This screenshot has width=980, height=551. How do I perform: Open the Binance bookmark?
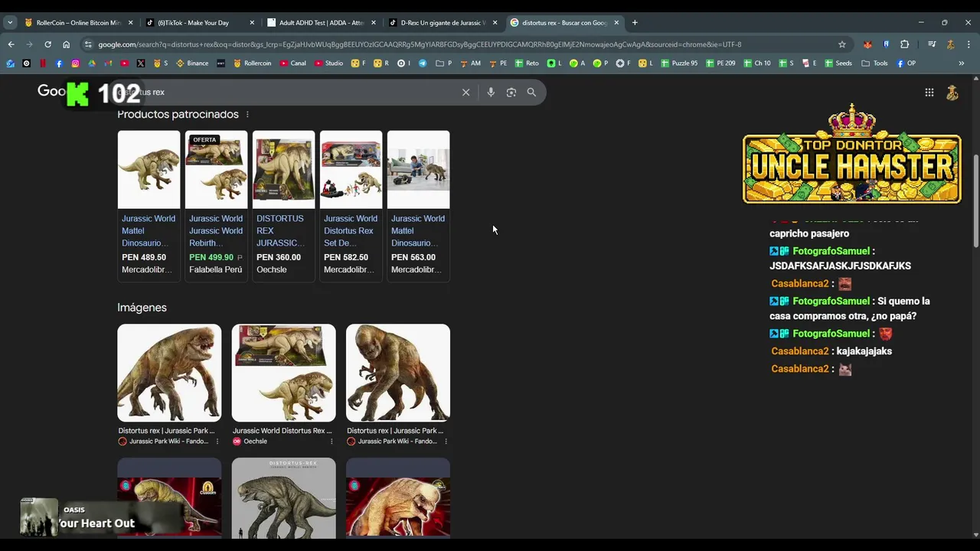(192, 64)
